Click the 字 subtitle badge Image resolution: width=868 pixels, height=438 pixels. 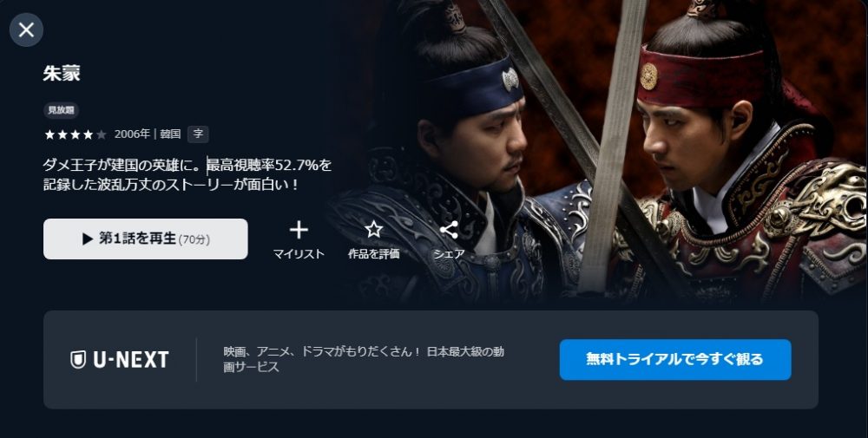(198, 134)
